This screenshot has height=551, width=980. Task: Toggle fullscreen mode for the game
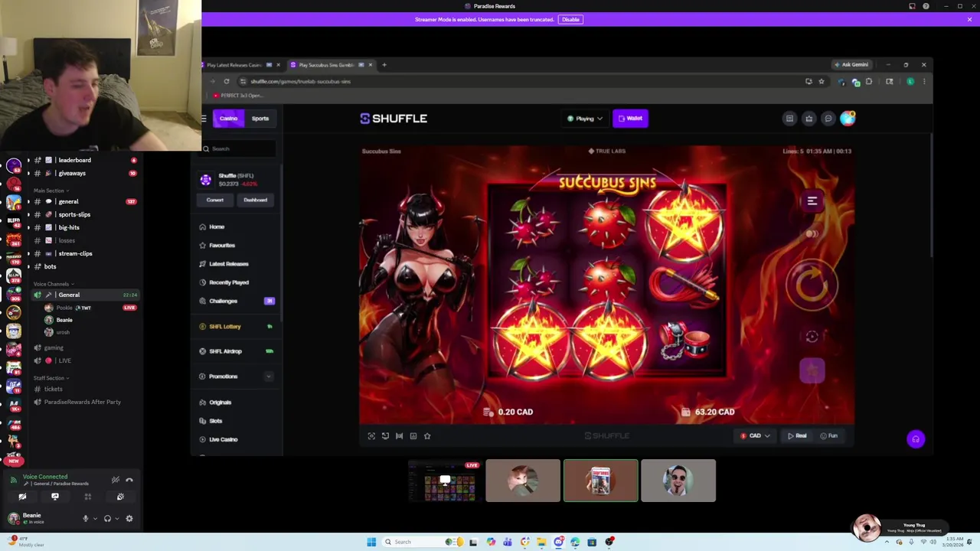coord(371,436)
